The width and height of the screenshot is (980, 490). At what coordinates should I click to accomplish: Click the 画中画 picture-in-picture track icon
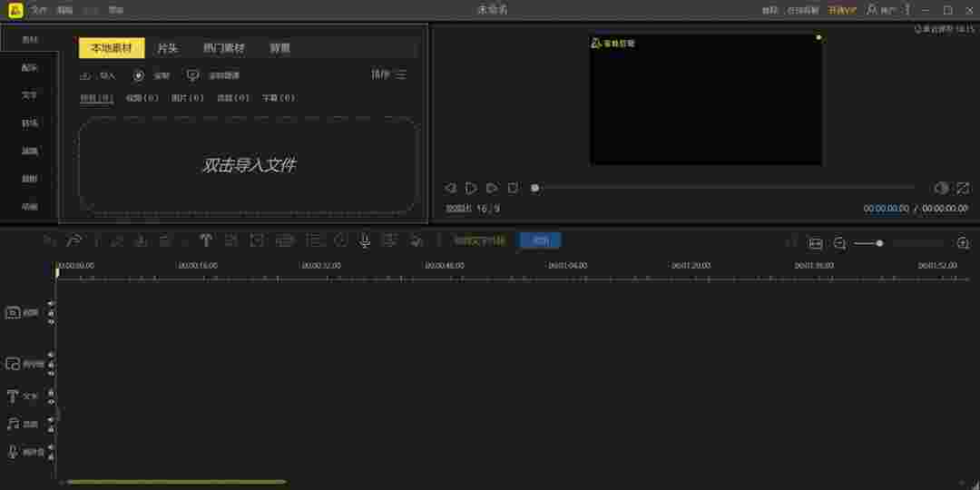point(13,364)
